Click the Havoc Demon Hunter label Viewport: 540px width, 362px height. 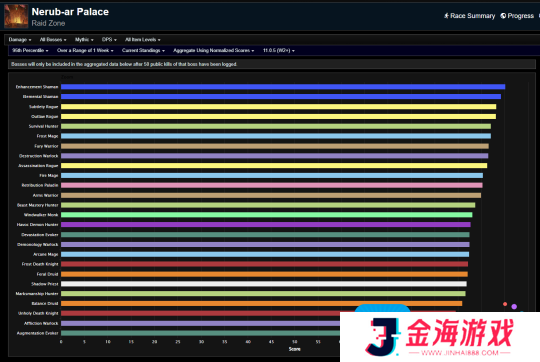point(38,225)
